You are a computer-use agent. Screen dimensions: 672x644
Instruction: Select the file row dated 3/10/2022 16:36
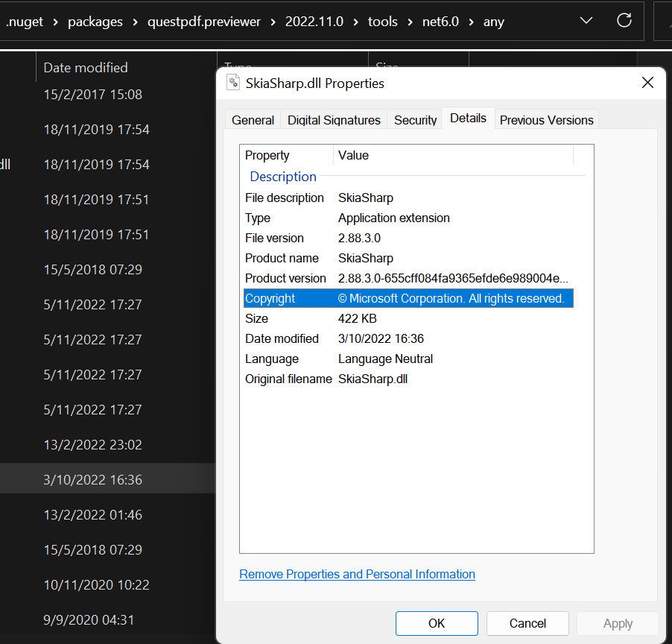pyautogui.click(x=92, y=479)
